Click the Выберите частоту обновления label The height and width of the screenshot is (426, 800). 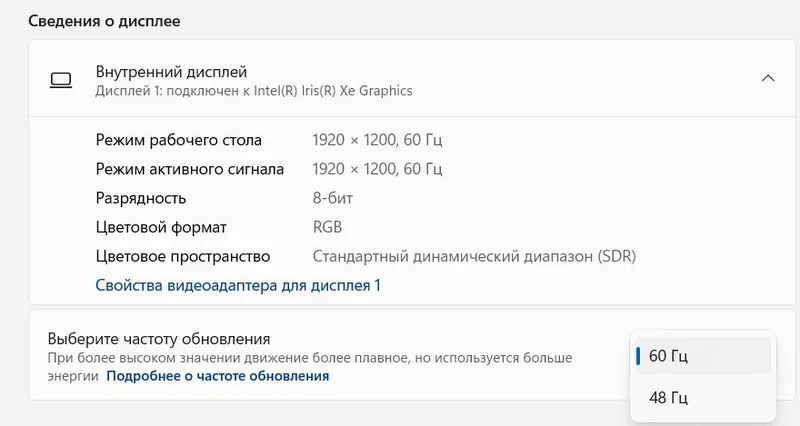[x=160, y=339]
